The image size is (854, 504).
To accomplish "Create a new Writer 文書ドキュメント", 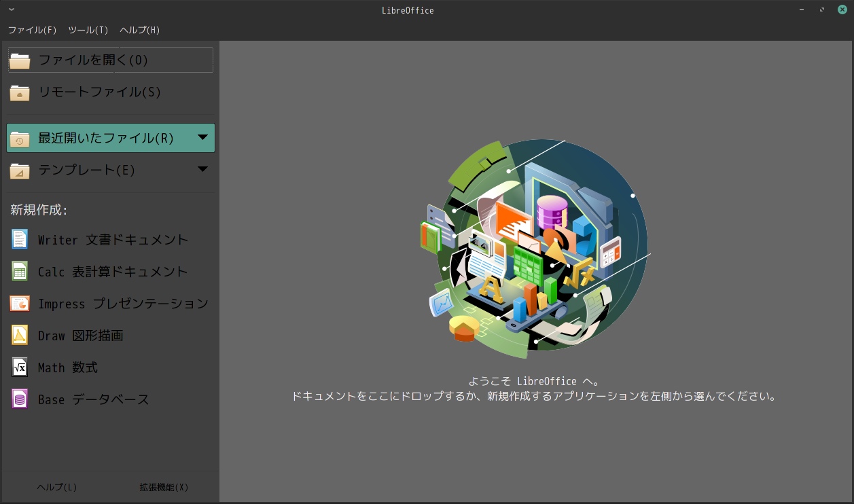I will click(110, 240).
